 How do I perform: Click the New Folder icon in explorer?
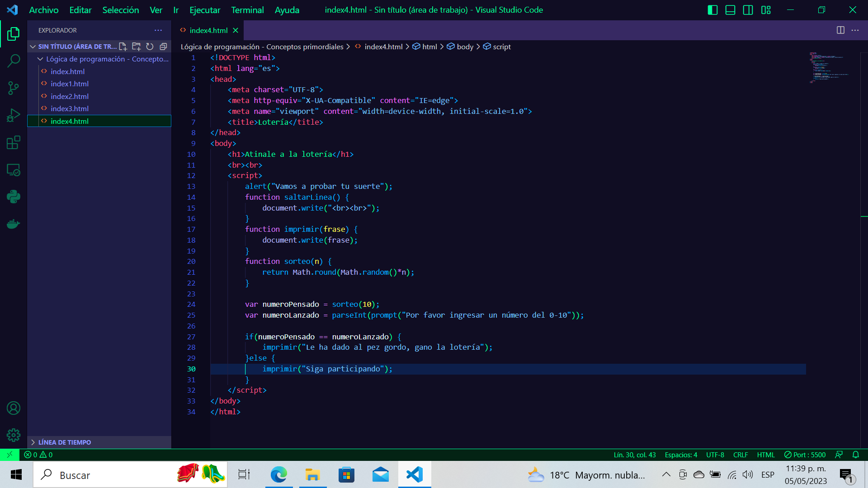coord(136,46)
